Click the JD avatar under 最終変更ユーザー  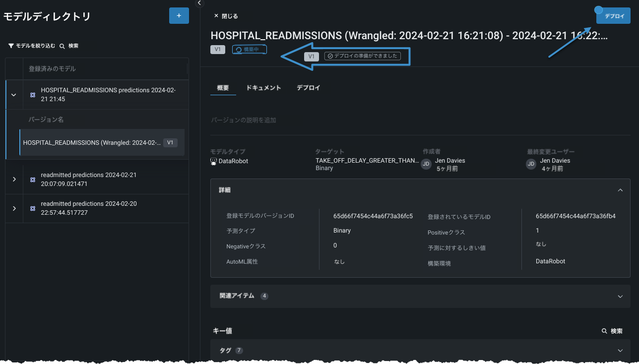531,164
